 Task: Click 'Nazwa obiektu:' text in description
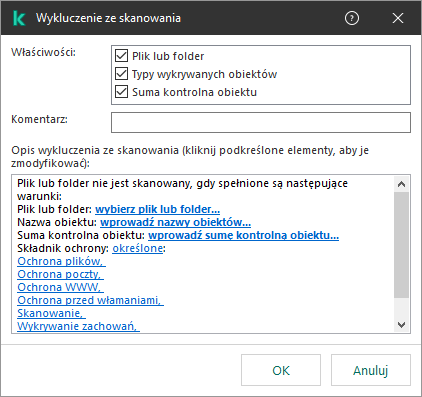[57, 222]
